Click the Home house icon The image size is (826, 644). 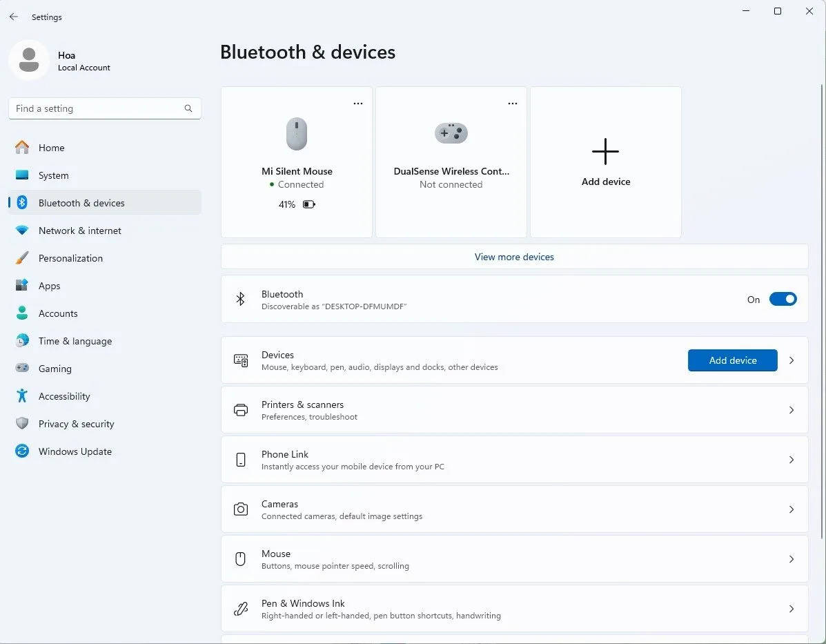coord(22,148)
